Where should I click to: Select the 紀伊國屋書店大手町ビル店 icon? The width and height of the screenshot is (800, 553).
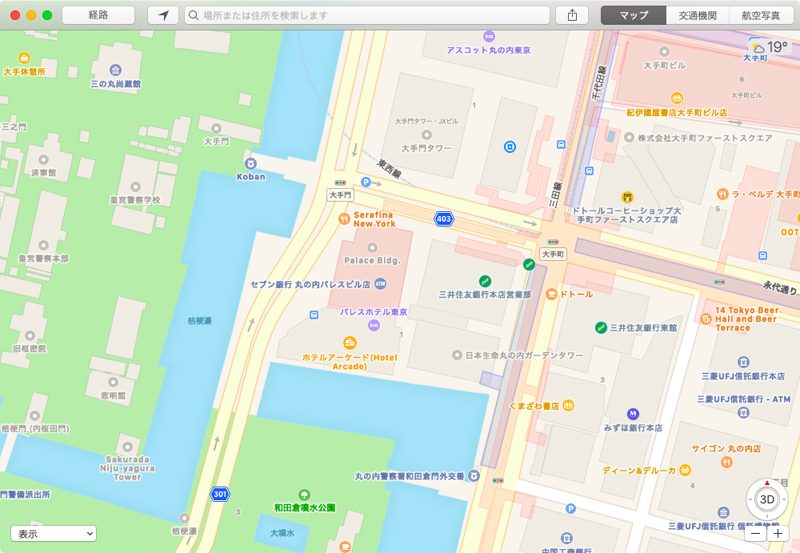[677, 98]
